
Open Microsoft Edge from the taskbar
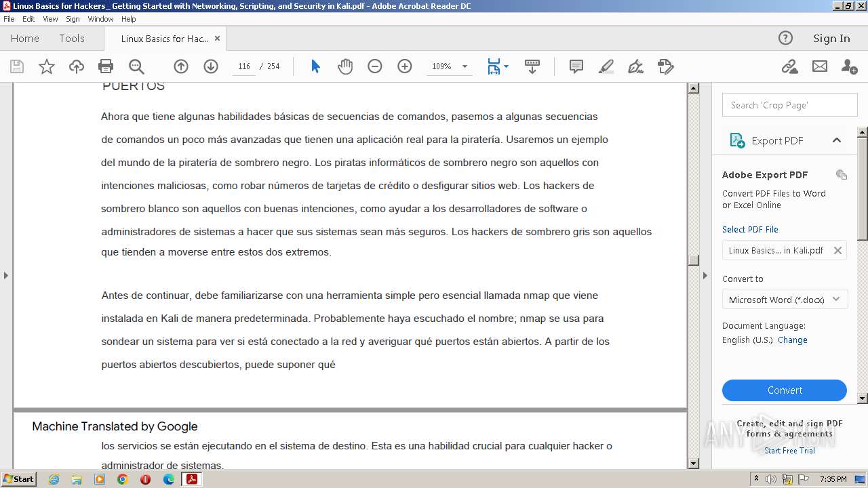168,479
